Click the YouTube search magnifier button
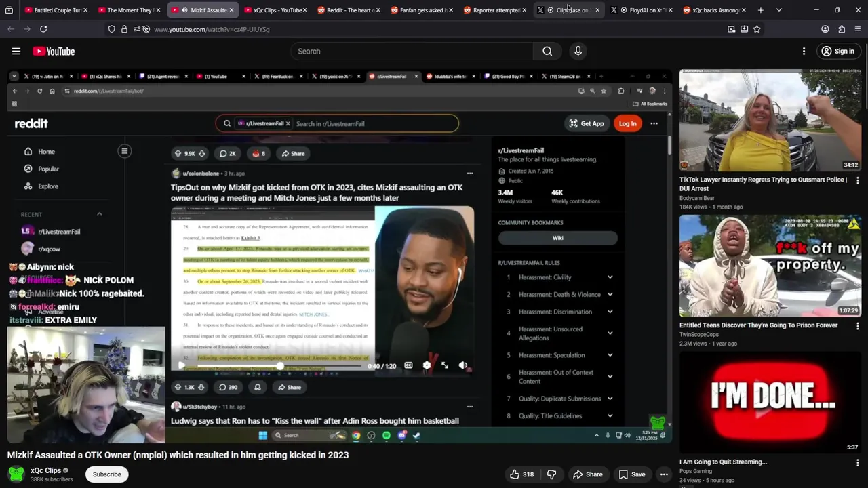 tap(547, 51)
